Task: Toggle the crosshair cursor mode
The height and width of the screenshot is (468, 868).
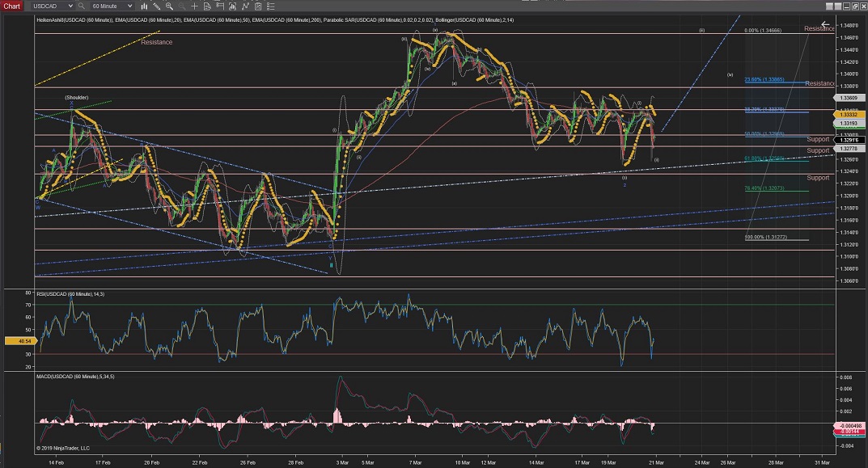Action: pyautogui.click(x=194, y=6)
